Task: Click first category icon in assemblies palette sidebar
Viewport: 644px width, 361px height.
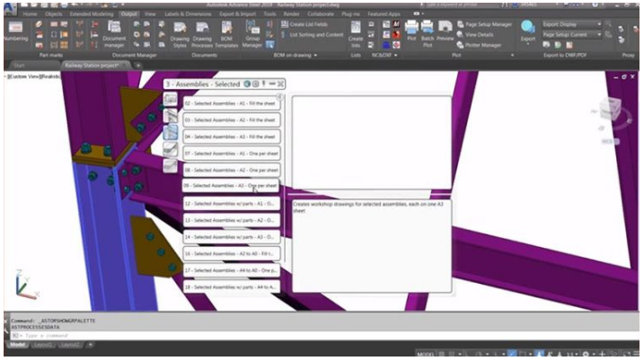Action: (x=171, y=99)
